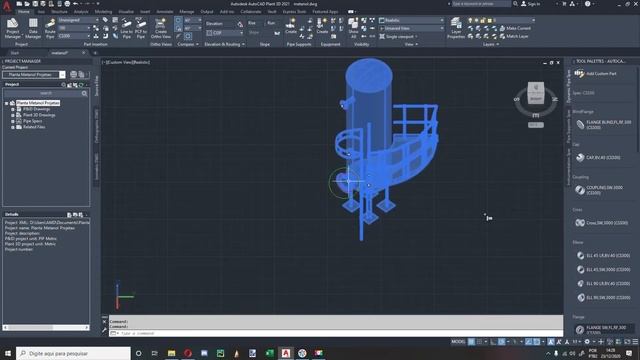The width and height of the screenshot is (640, 360).
Task: Select COUPLING SW 3000 palette item
Action: coord(599,190)
